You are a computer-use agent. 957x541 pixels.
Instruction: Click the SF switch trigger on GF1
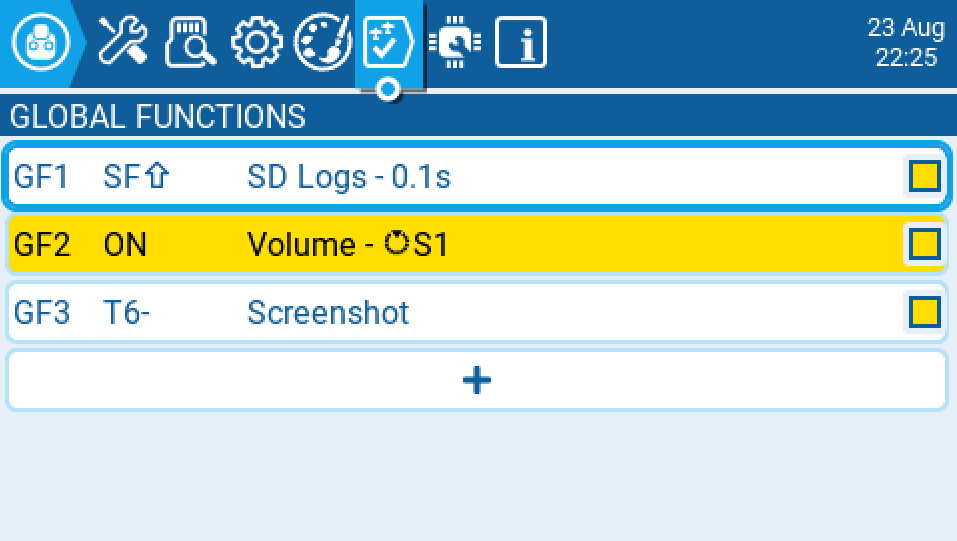click(137, 177)
